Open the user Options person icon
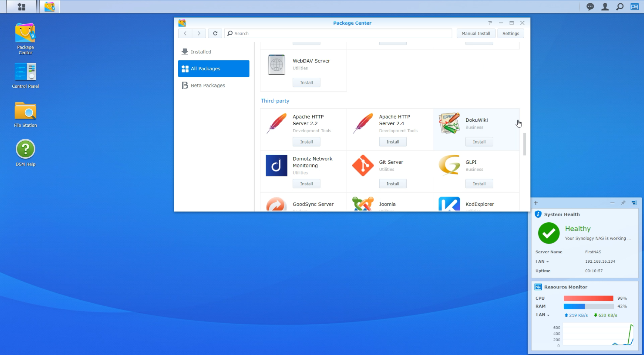 coord(605,7)
